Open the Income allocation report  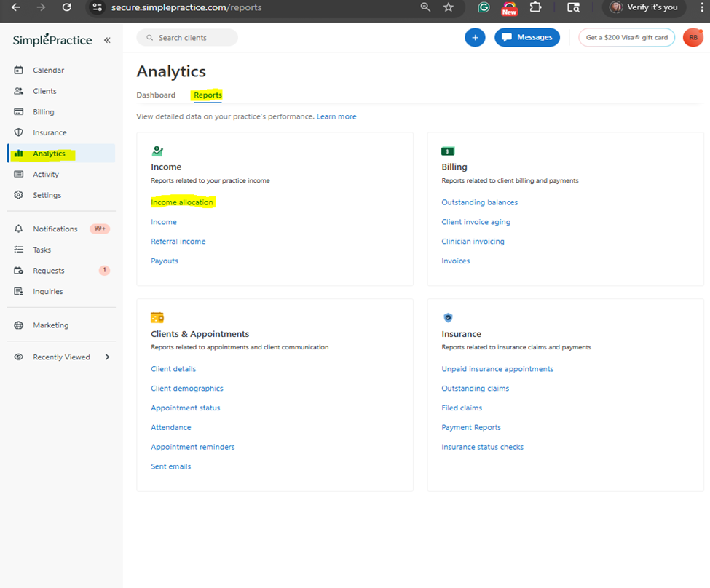pos(182,202)
